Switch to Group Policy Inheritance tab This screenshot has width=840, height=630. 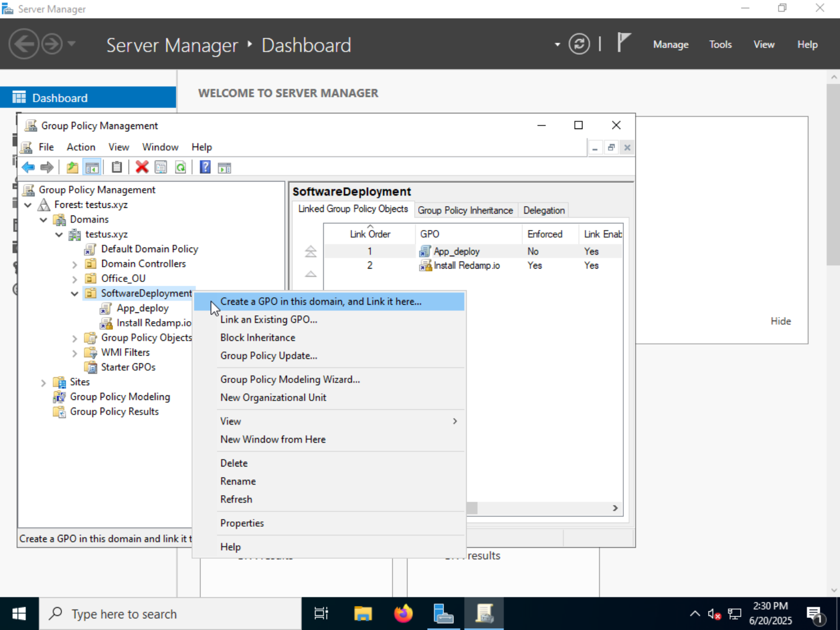465,210
